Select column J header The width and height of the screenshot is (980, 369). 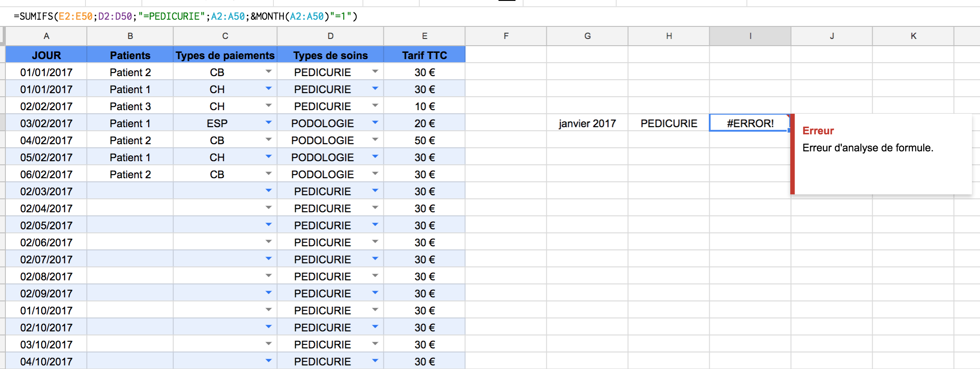[832, 36]
